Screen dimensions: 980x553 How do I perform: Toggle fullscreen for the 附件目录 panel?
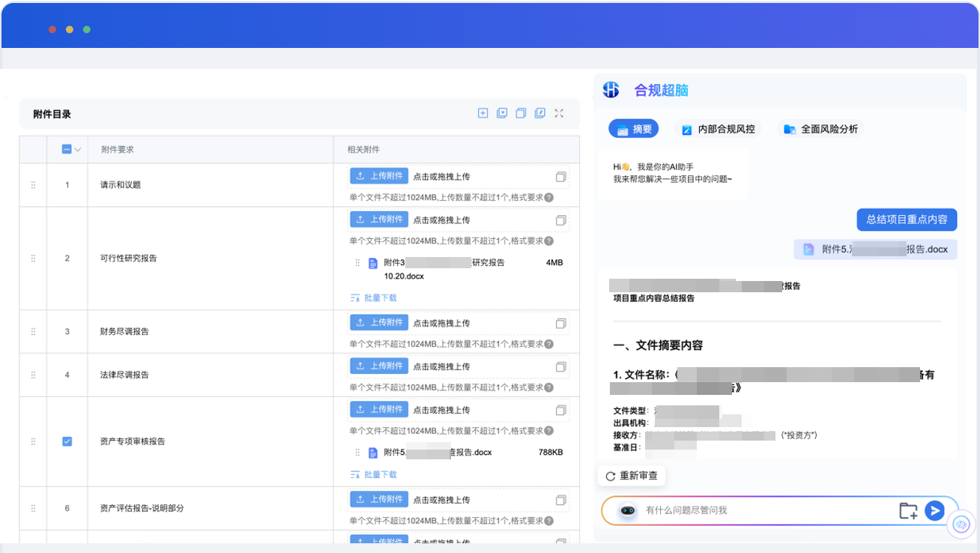tap(559, 113)
